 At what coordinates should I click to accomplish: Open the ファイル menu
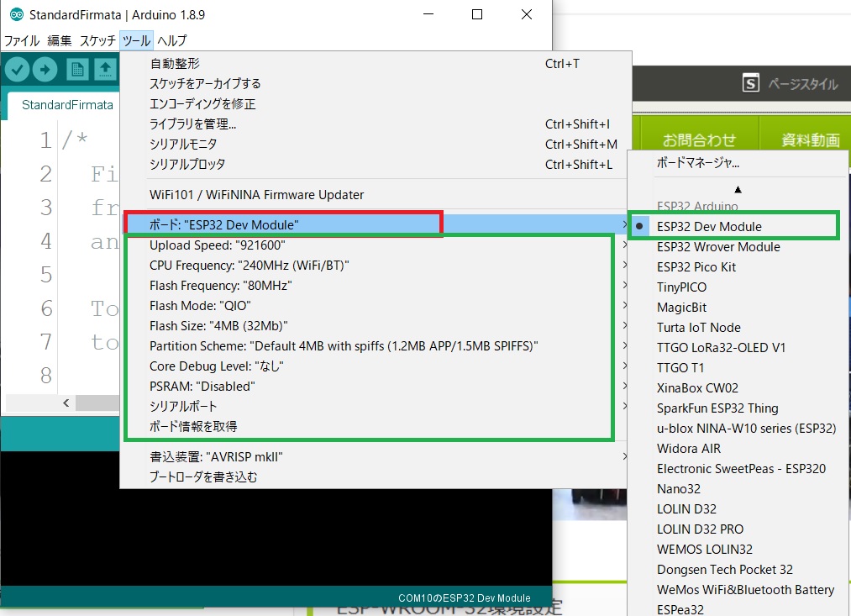[22, 40]
